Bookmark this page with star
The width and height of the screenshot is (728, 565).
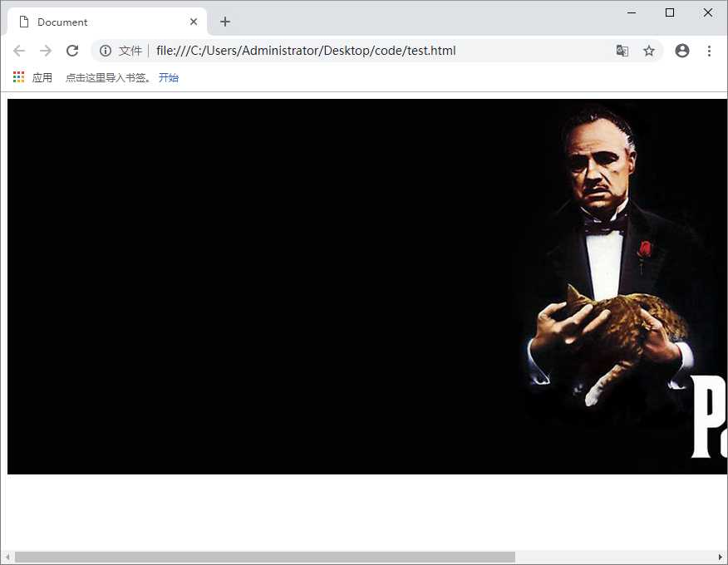[x=648, y=51]
